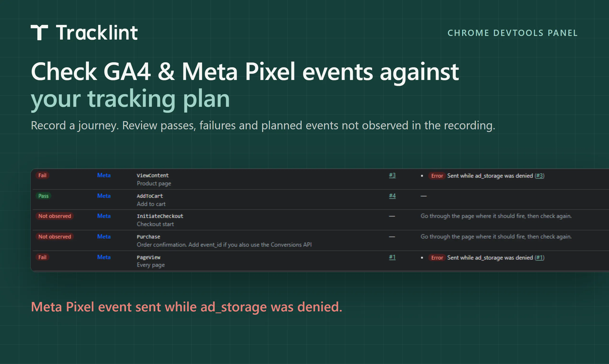Click the Fail badge on ViewContent row

pyautogui.click(x=42, y=175)
